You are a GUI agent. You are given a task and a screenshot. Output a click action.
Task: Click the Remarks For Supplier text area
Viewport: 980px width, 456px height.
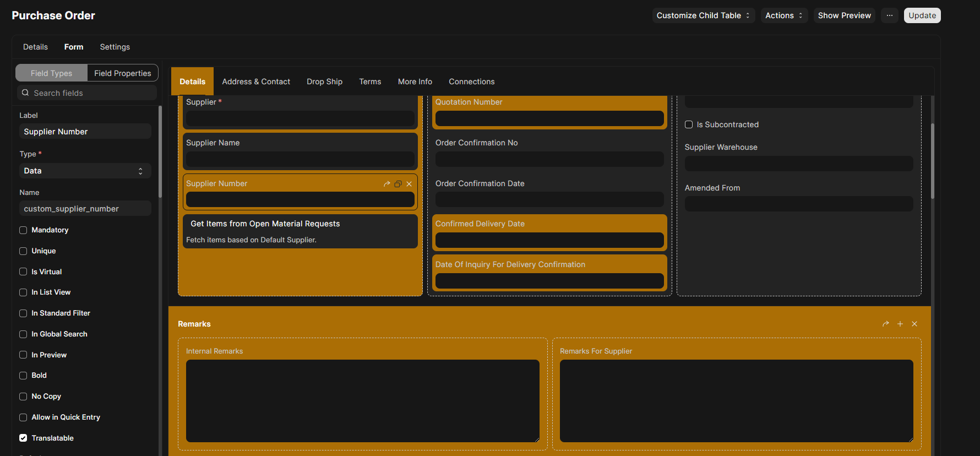[737, 401]
